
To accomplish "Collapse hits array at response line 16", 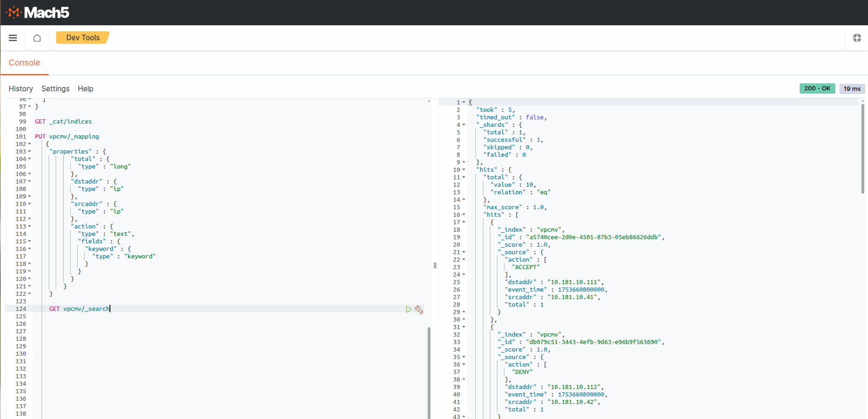I will click(464, 215).
